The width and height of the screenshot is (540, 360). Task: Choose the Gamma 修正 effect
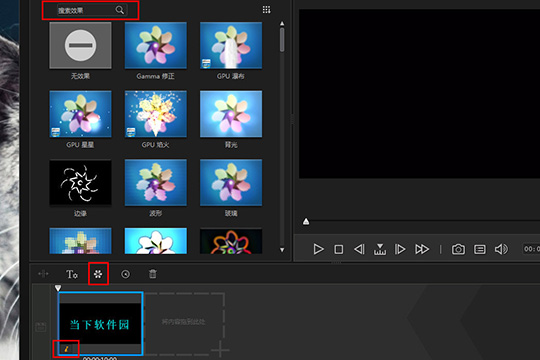click(x=156, y=45)
